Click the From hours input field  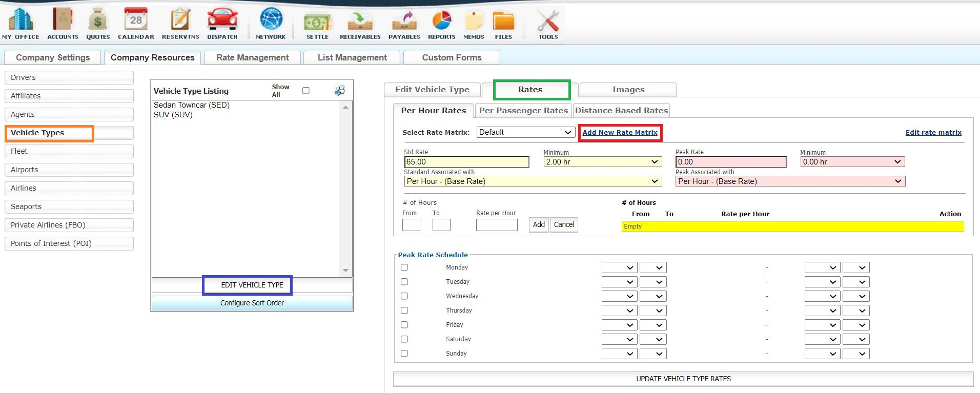point(411,225)
